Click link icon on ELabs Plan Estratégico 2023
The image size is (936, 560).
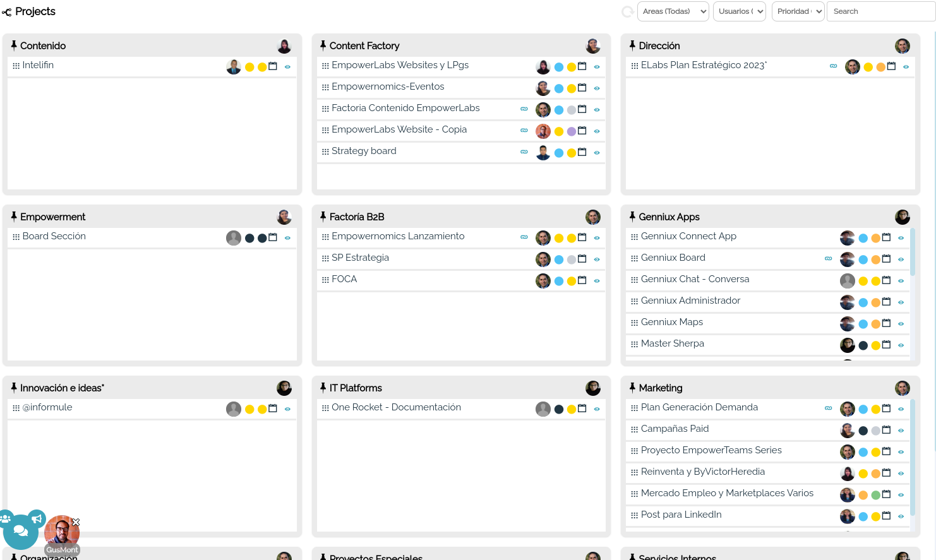[833, 66]
